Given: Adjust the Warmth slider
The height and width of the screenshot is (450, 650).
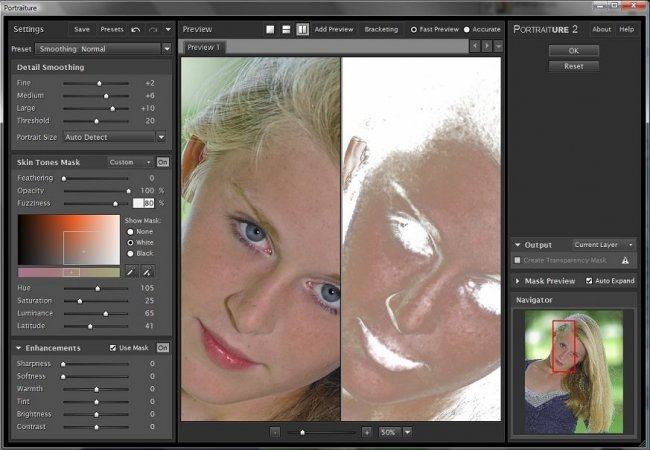Looking at the screenshot, I should pyautogui.click(x=96, y=389).
